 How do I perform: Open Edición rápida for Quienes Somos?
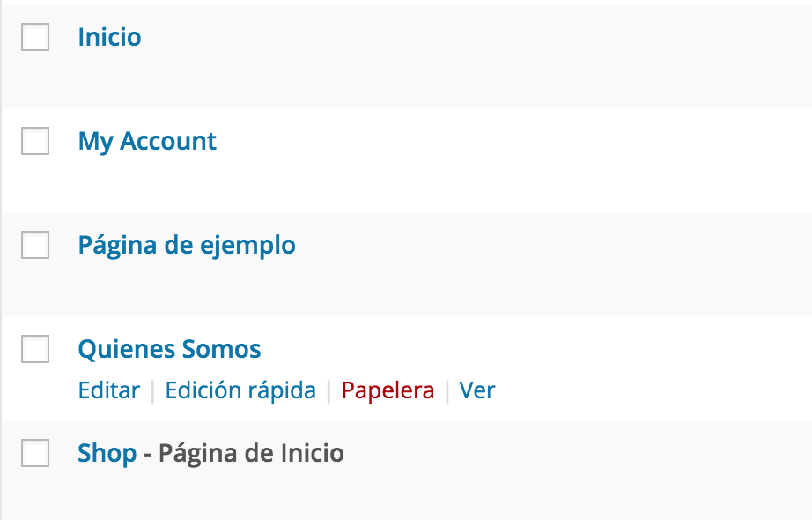(240, 390)
